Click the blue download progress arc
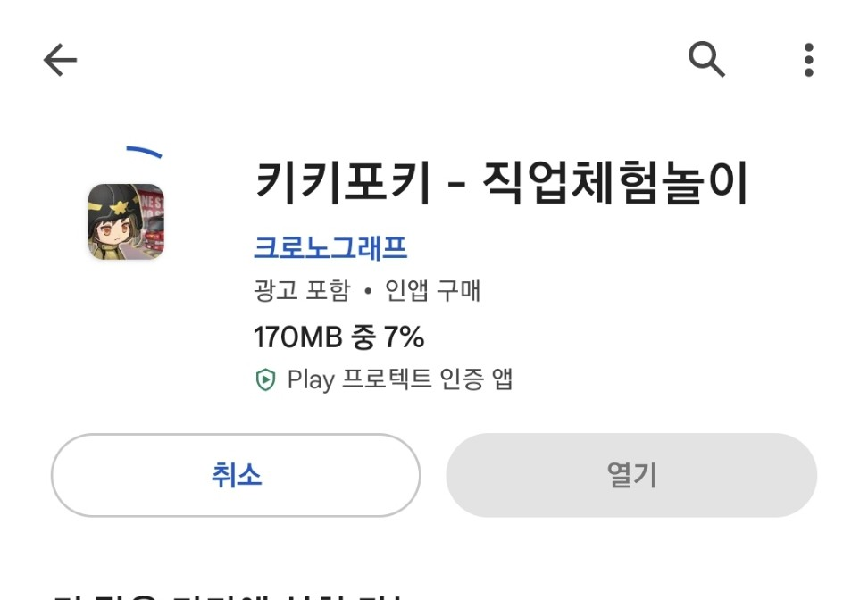The width and height of the screenshot is (868, 600). [x=146, y=152]
